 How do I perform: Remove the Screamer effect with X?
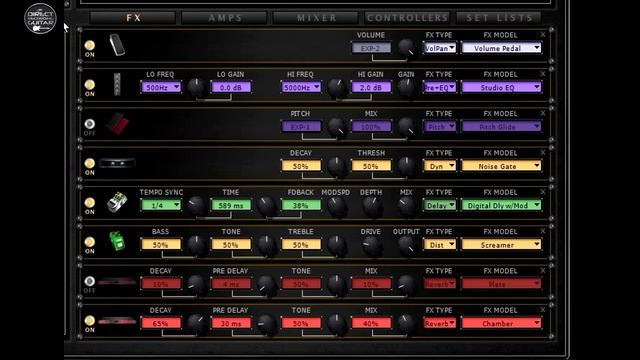(x=543, y=231)
